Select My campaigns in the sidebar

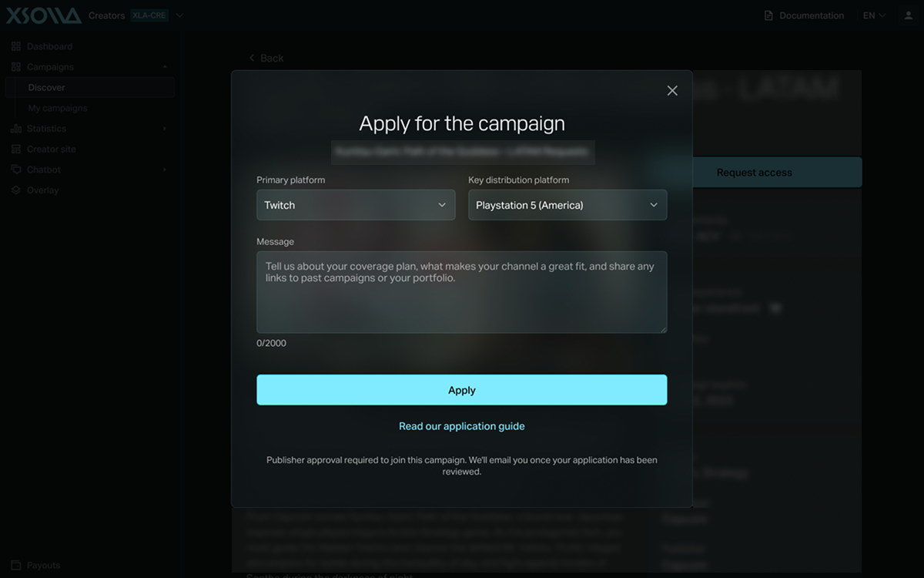(x=58, y=108)
